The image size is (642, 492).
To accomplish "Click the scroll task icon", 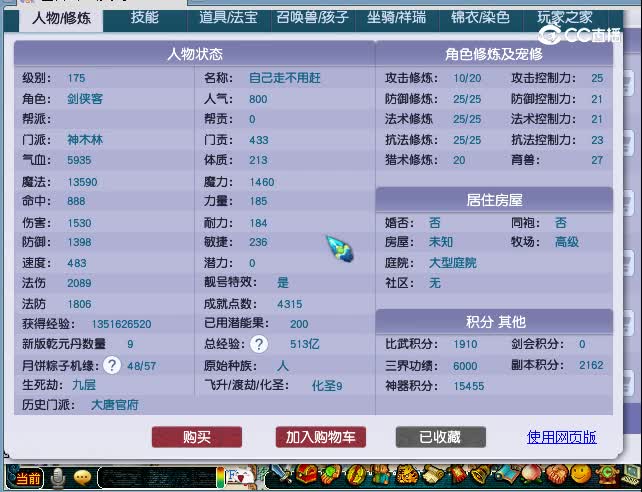I will point(433,475).
